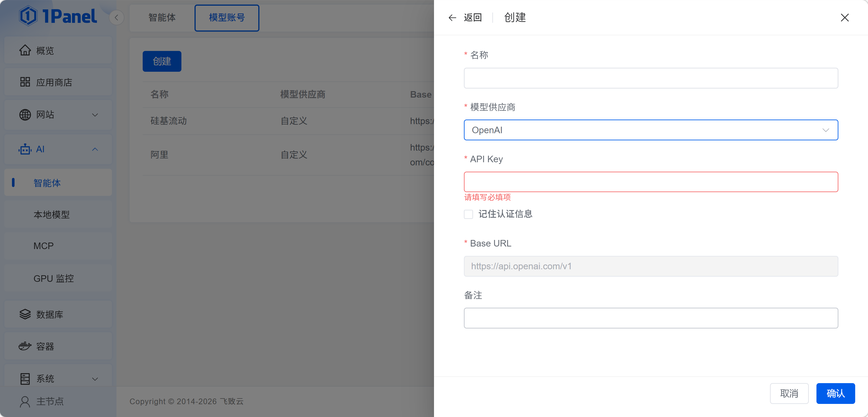Click the system server icon
The image size is (868, 417).
click(25, 379)
